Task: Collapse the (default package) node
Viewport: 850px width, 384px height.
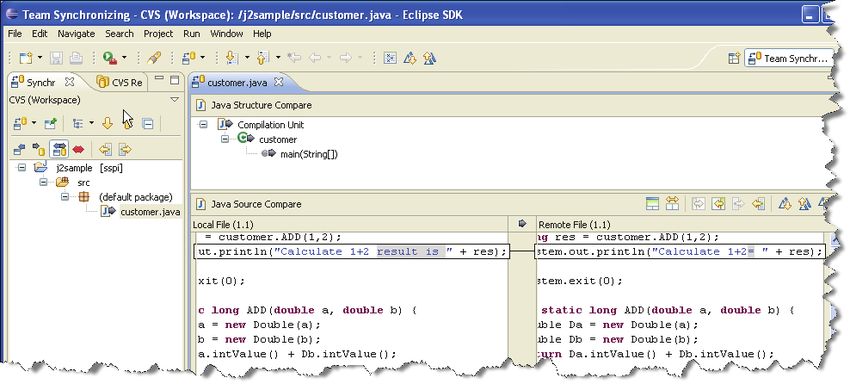Action: (x=65, y=197)
